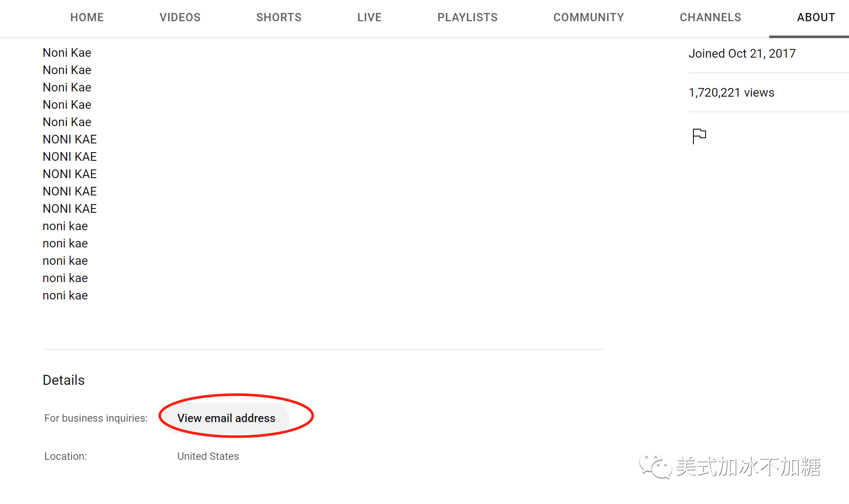Click the 1,720,221 views statistic

click(731, 92)
